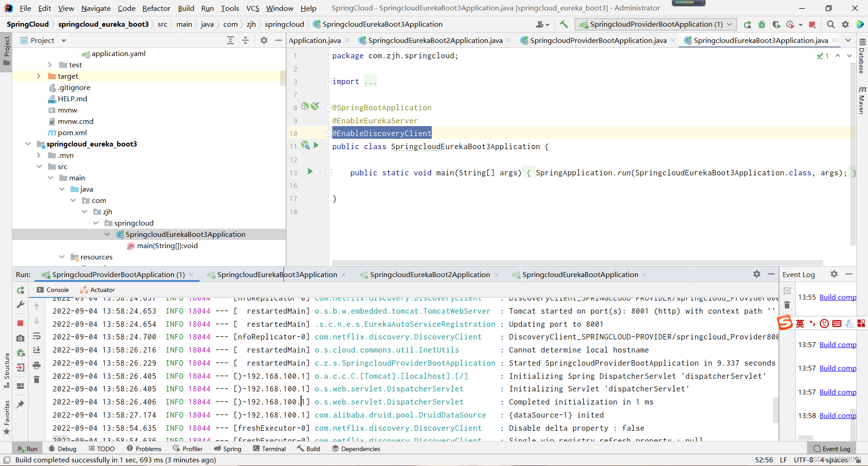Click Event Log button in status bar
Screen dimensions: 868x466
coord(832,449)
